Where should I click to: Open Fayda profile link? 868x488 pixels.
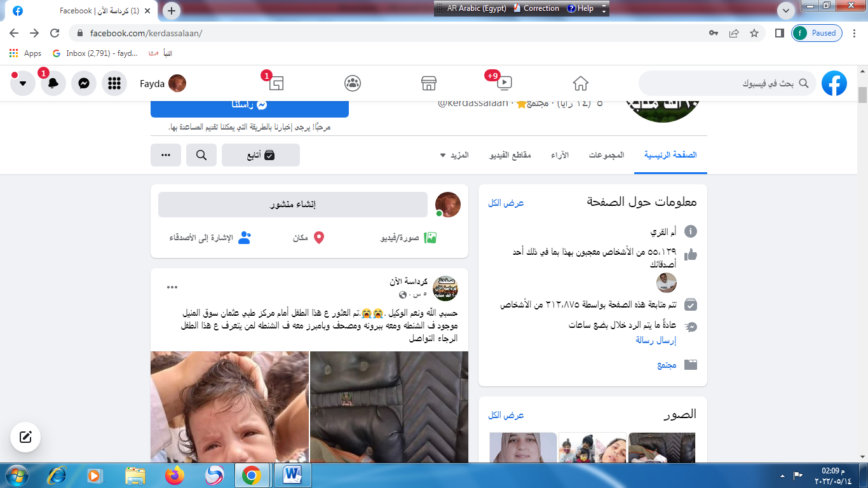[x=163, y=83]
